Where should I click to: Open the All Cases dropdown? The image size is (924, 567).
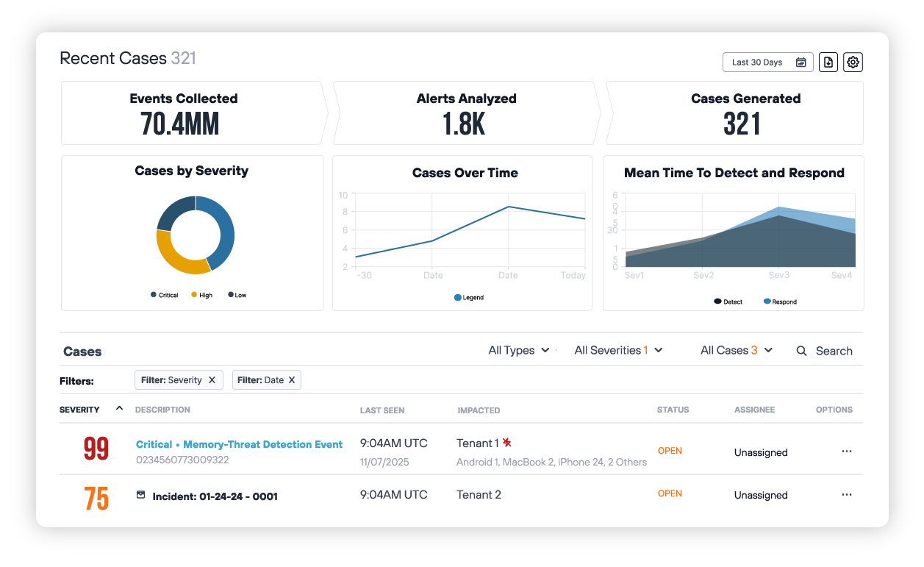click(x=736, y=350)
